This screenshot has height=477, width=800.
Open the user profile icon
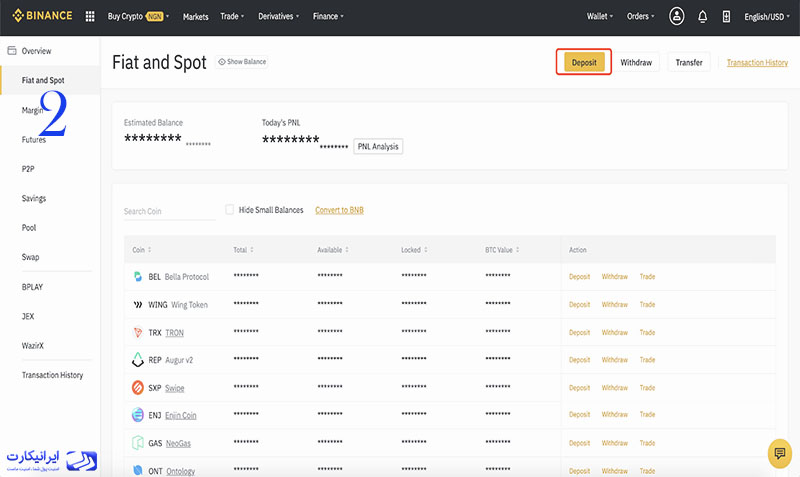click(x=677, y=16)
